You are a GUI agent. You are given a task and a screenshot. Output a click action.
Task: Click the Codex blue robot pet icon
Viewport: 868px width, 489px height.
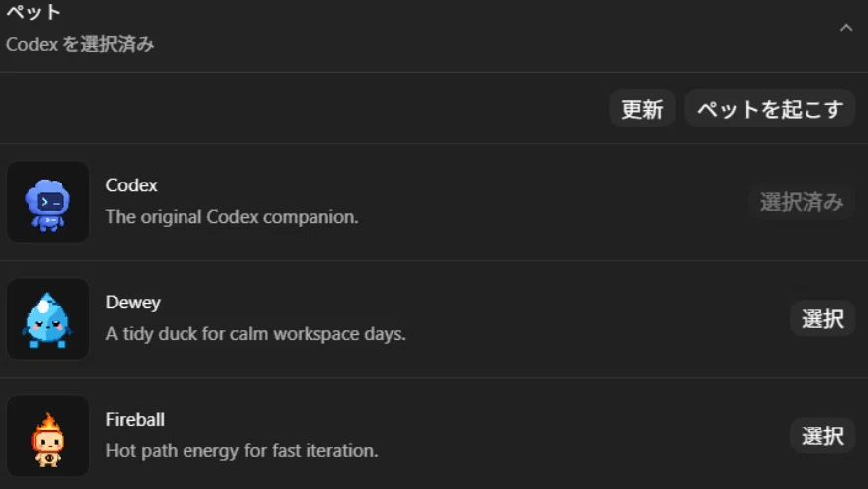point(48,205)
